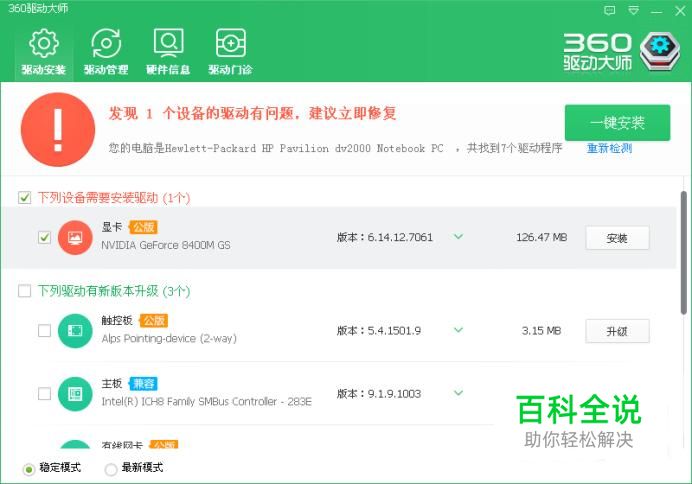This screenshot has height=484, width=692.
Task: Expand version dropdown for 6.14.12.7061
Action: point(459,237)
